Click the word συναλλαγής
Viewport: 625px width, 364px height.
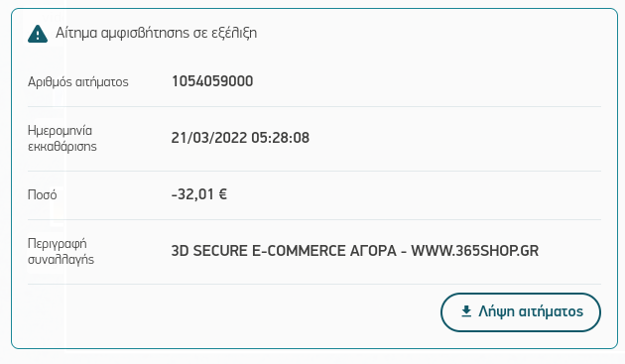[61, 260]
